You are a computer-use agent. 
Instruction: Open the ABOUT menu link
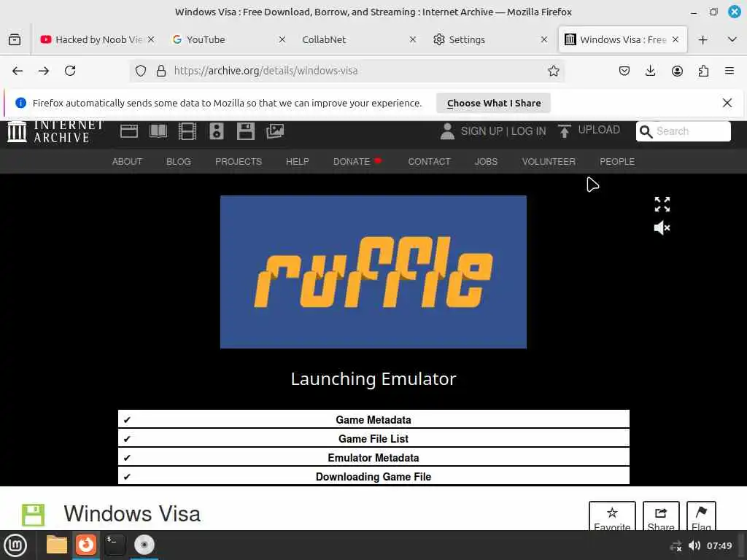click(127, 161)
